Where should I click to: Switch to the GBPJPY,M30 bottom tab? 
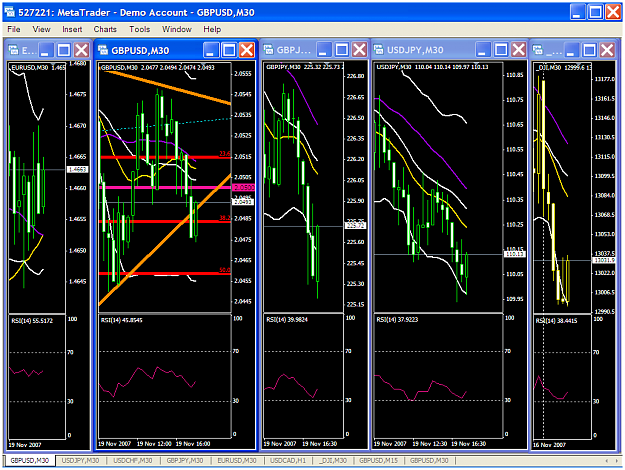185,460
